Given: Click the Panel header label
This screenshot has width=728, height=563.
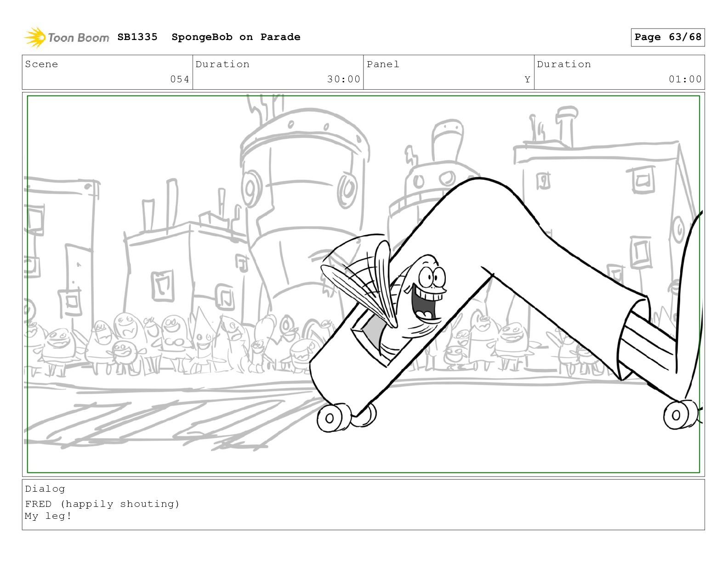Looking at the screenshot, I should 383,64.
